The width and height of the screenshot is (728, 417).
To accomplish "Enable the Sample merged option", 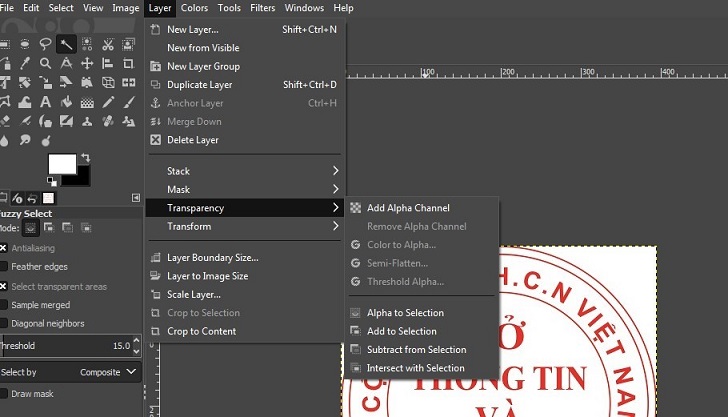I will [x=4, y=305].
